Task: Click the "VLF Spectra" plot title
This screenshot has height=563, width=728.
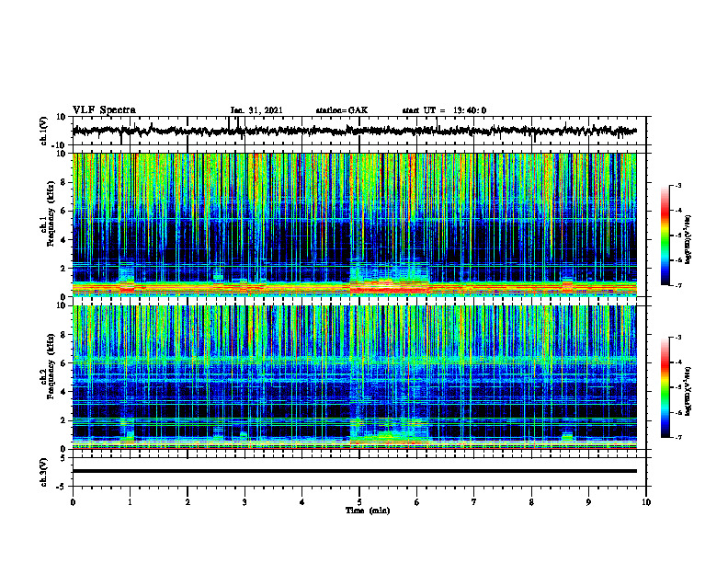Action: pyautogui.click(x=104, y=110)
